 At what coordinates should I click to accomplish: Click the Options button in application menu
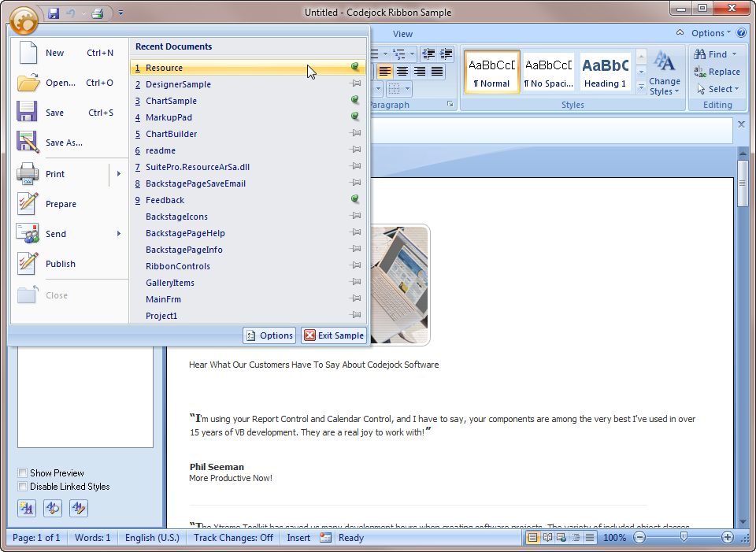(269, 335)
